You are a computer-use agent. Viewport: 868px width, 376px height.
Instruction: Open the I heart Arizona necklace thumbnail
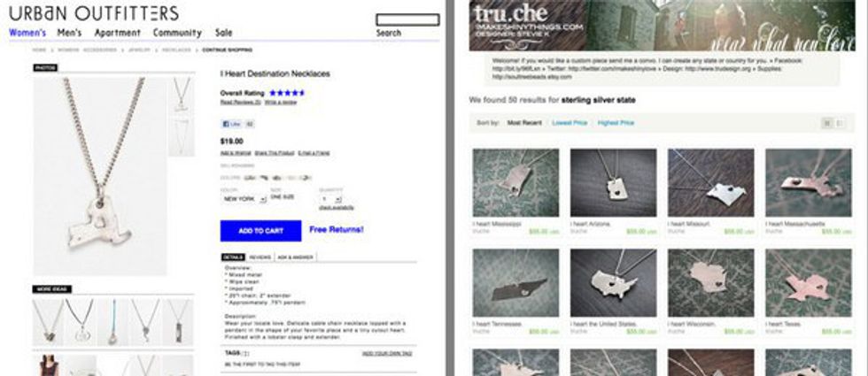[613, 182]
